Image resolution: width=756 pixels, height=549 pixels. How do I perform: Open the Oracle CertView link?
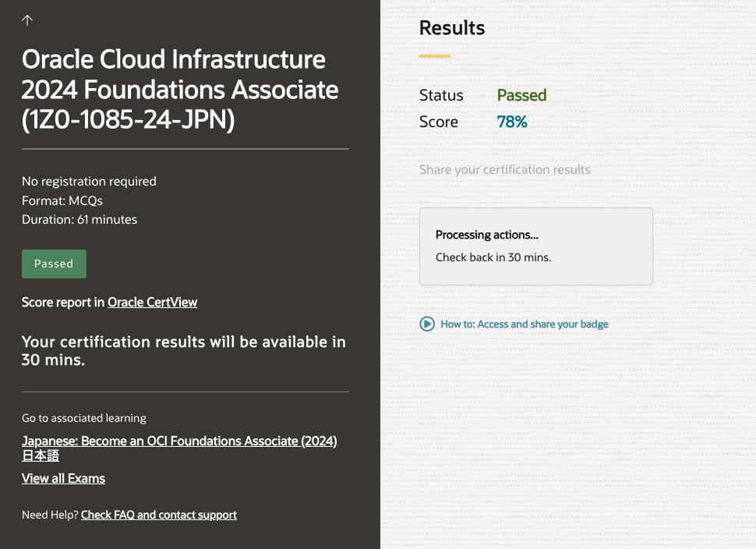152,302
